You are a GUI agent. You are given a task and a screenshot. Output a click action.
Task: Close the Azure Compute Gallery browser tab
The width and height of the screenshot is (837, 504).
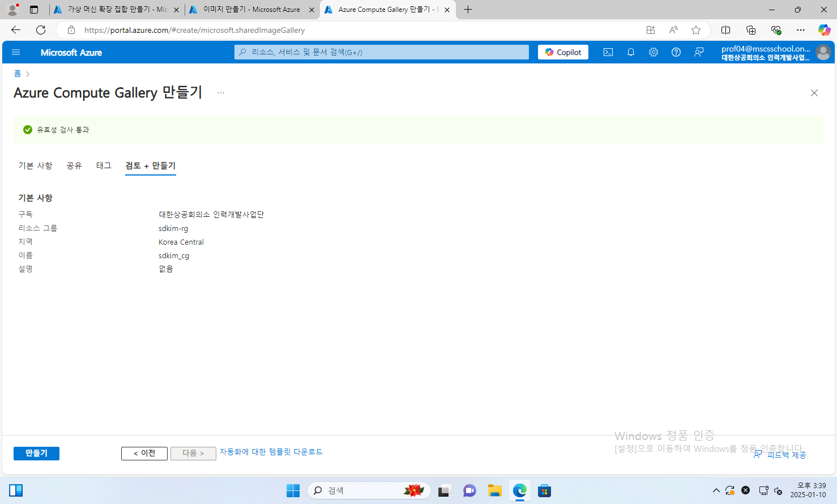click(x=447, y=10)
